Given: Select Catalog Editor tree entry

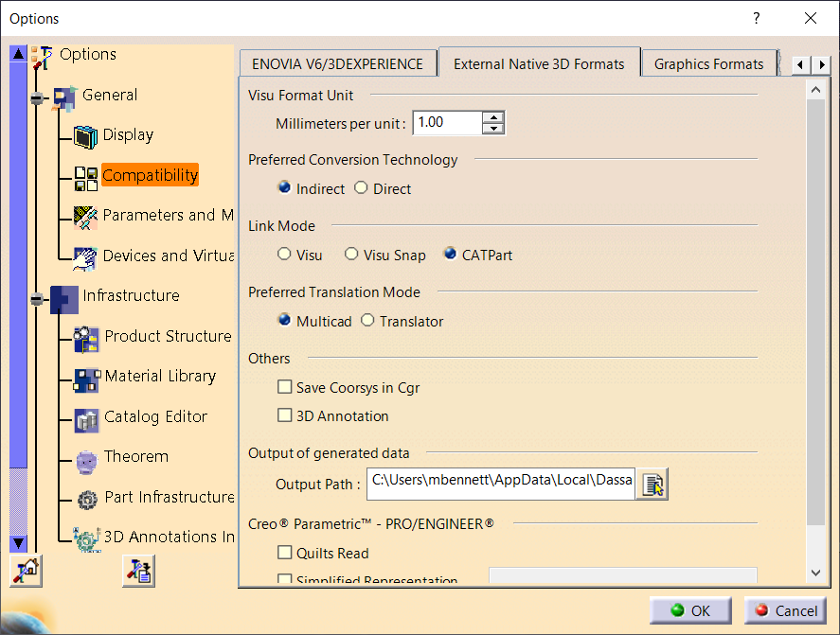Looking at the screenshot, I should (x=156, y=416).
